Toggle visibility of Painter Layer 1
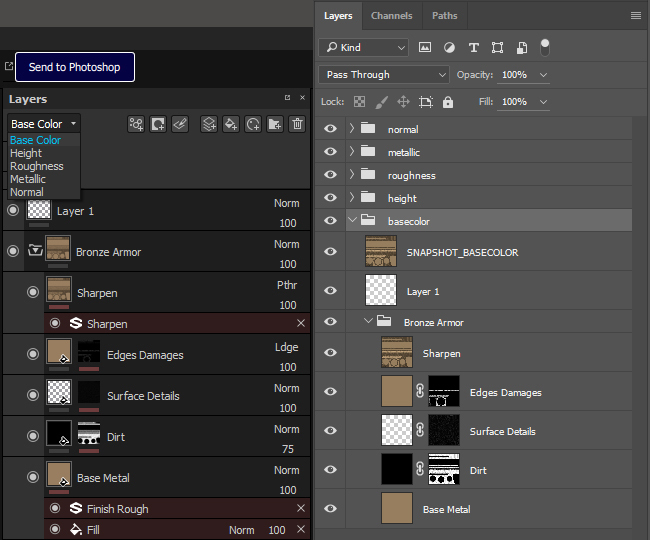Image resolution: width=650 pixels, height=540 pixels. click(x=13, y=210)
